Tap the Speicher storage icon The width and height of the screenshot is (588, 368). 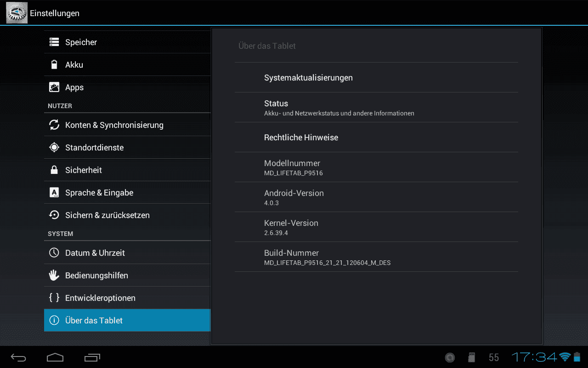54,42
